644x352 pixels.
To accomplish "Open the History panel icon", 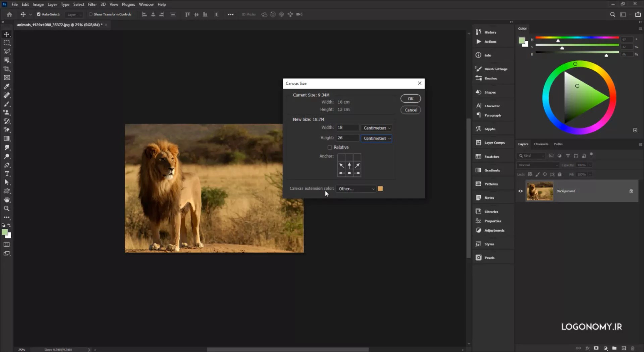I will tap(479, 32).
